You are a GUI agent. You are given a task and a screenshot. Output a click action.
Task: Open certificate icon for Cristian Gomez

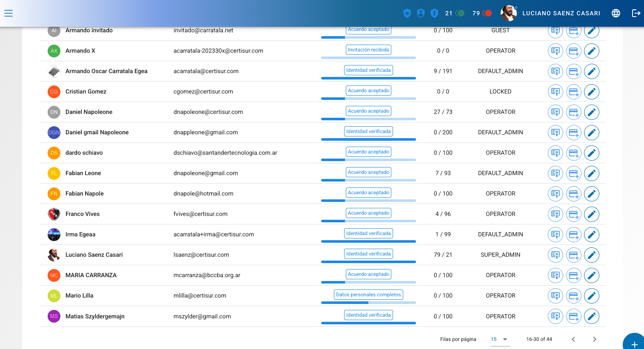(555, 92)
